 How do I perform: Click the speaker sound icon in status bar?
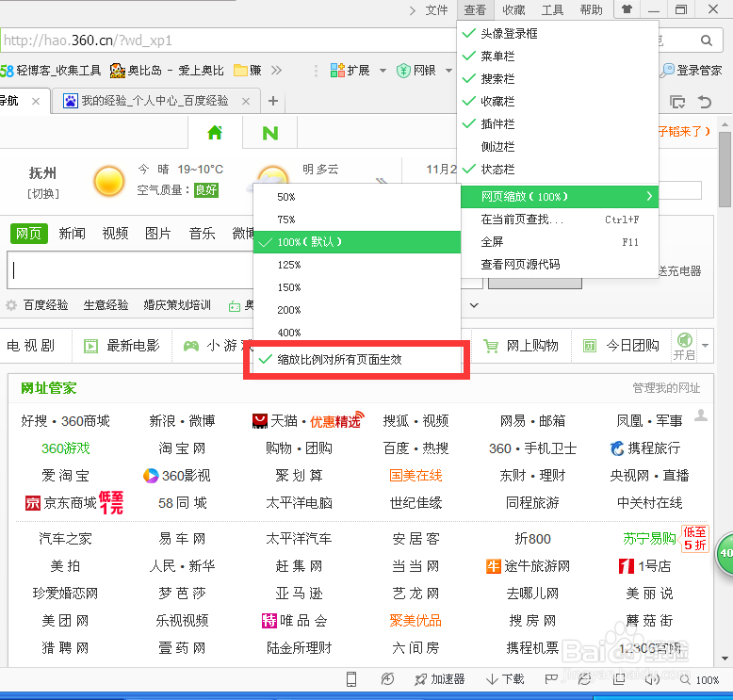(652, 679)
